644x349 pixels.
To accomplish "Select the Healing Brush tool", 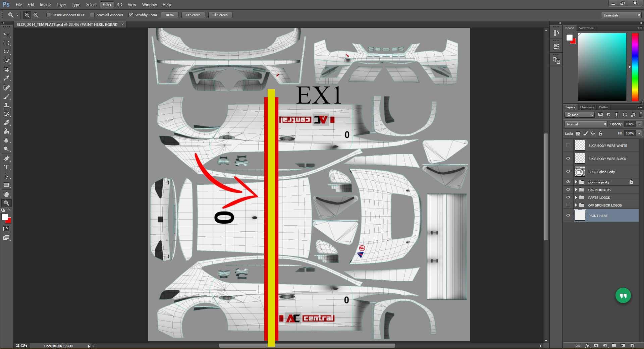I will [6, 88].
